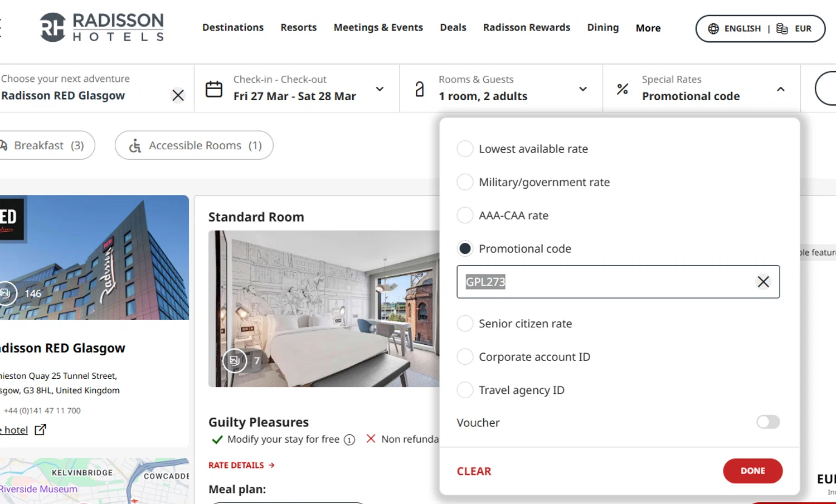Click the Radisson Hotels logo
The height and width of the screenshot is (504, 836).
coord(102,27)
